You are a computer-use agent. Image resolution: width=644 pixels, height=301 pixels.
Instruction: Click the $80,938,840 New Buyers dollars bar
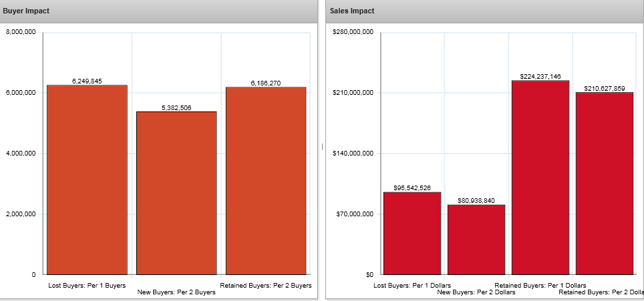tap(476, 240)
